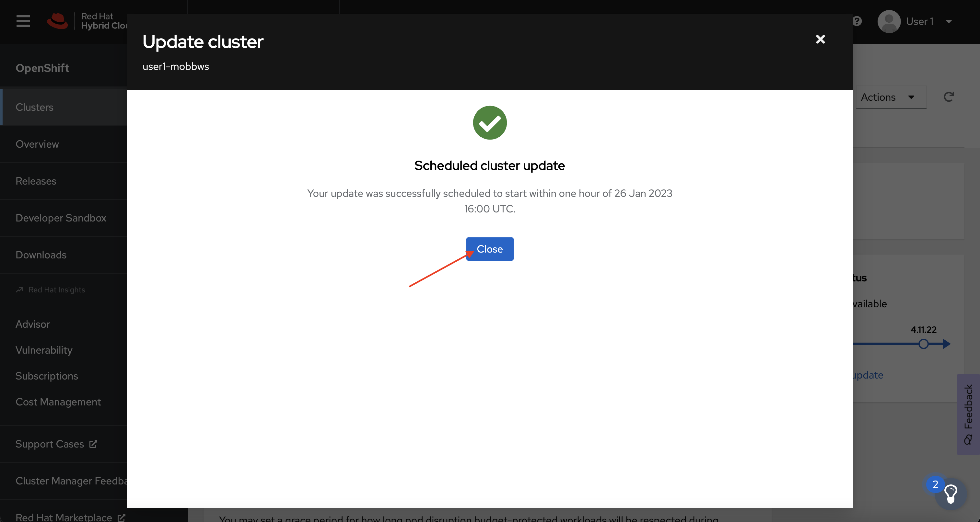Select the Overview navigation item

[37, 144]
